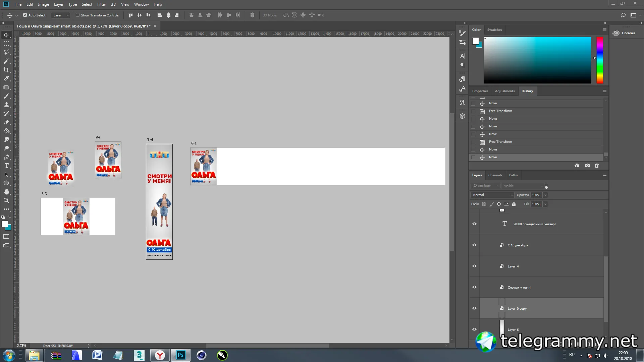Select the Eyedropper tool
Image resolution: width=644 pixels, height=362 pixels.
pos(6,78)
